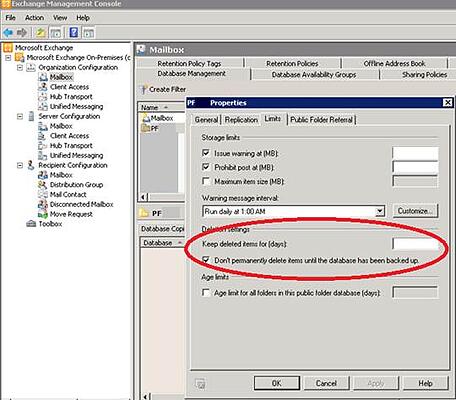Open the Retention Policy Tags tab
The height and width of the screenshot is (400, 456).
click(189, 63)
